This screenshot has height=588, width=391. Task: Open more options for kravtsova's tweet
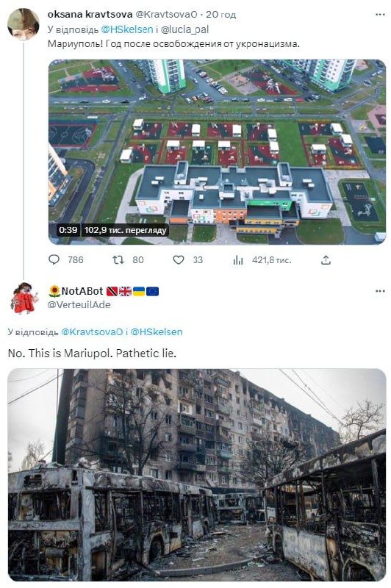[380, 15]
